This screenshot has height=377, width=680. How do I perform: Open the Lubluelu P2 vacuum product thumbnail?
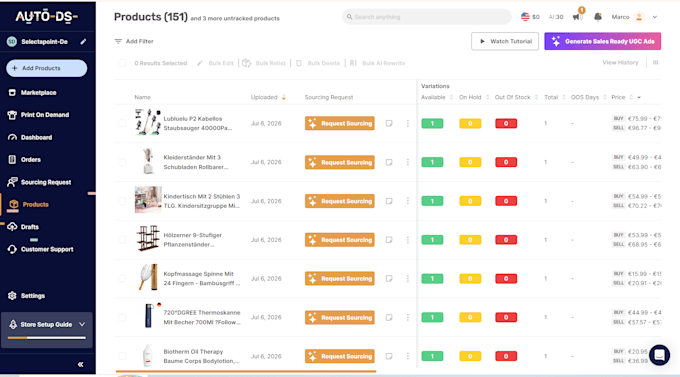[x=147, y=122]
